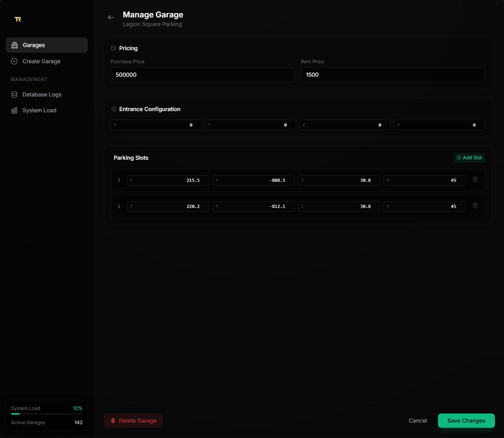Click the Active Garages label in footer
This screenshot has width=504, height=438.
[x=28, y=423]
